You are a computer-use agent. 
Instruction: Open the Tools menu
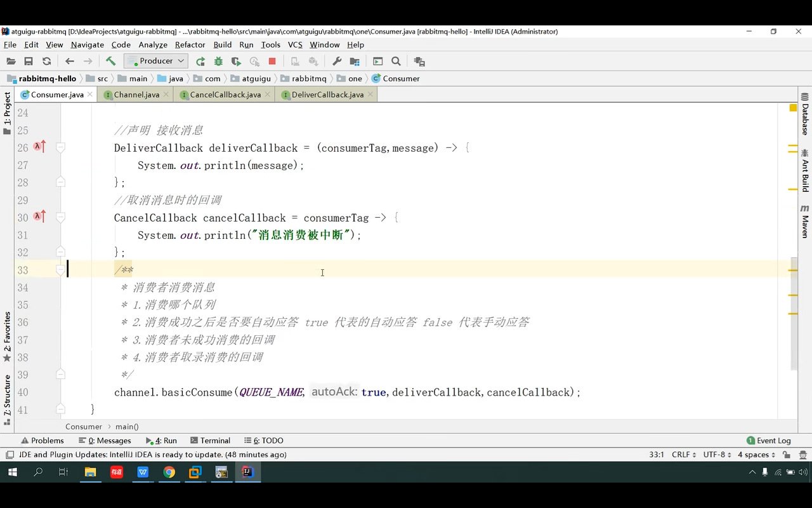pos(270,44)
